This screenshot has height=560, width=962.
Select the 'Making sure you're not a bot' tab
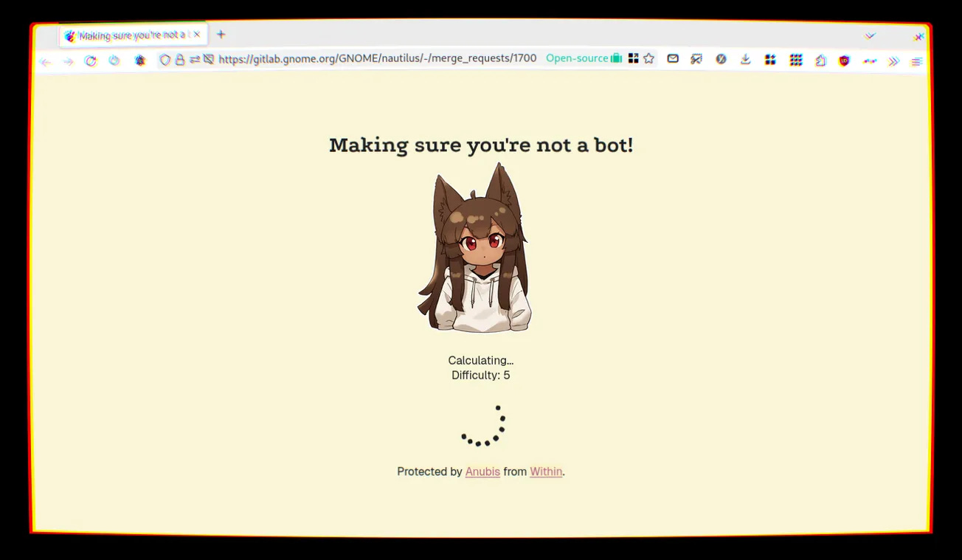125,35
